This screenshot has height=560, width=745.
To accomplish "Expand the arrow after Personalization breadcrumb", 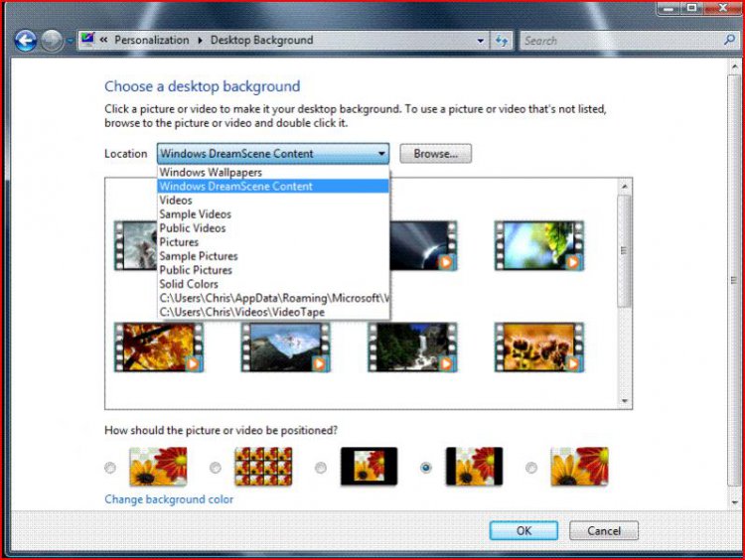I will click(200, 41).
